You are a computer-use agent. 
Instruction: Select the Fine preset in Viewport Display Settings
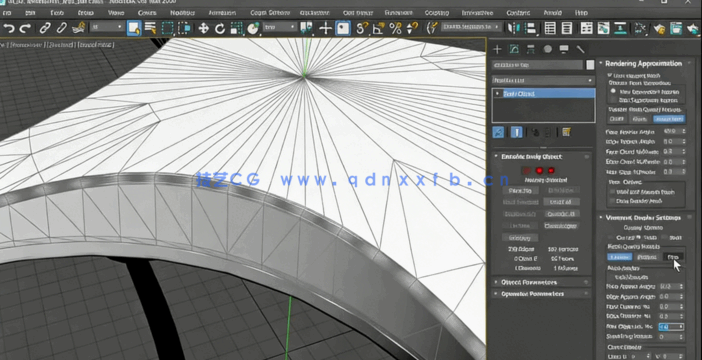point(674,257)
